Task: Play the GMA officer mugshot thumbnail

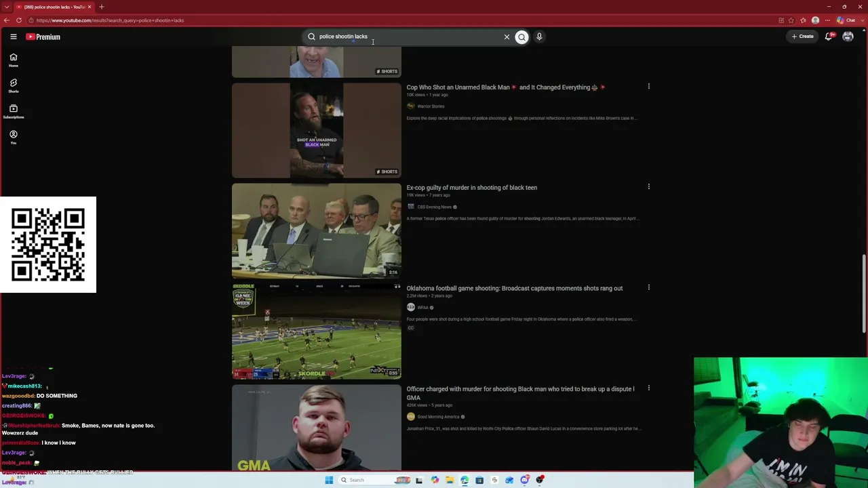Action: (x=317, y=428)
